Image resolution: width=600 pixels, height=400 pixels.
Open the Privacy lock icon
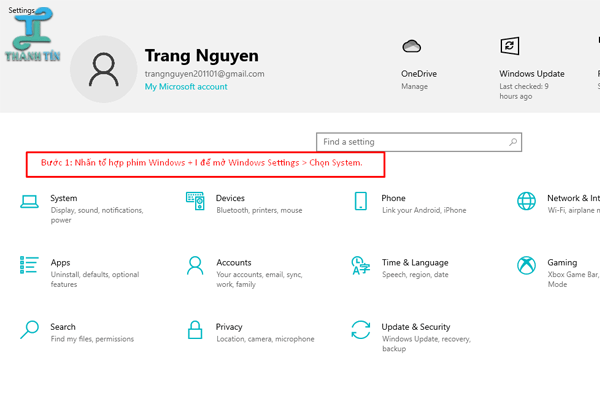click(195, 329)
